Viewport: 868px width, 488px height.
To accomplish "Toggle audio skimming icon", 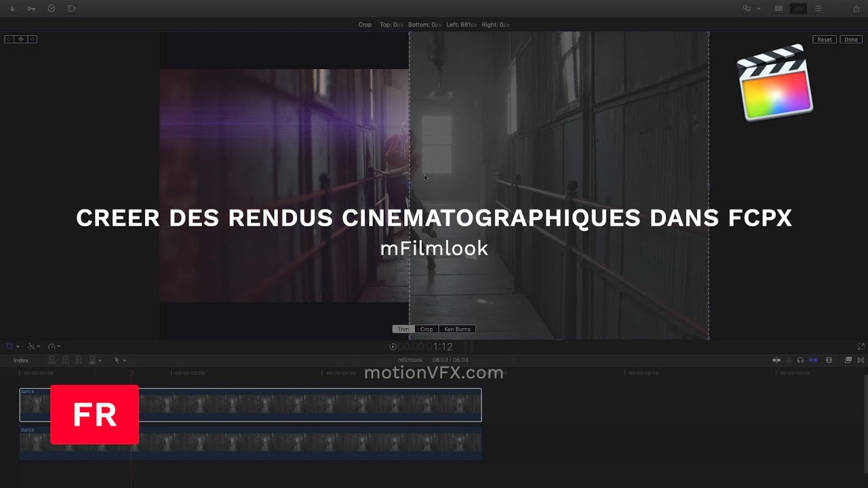I will click(x=789, y=361).
